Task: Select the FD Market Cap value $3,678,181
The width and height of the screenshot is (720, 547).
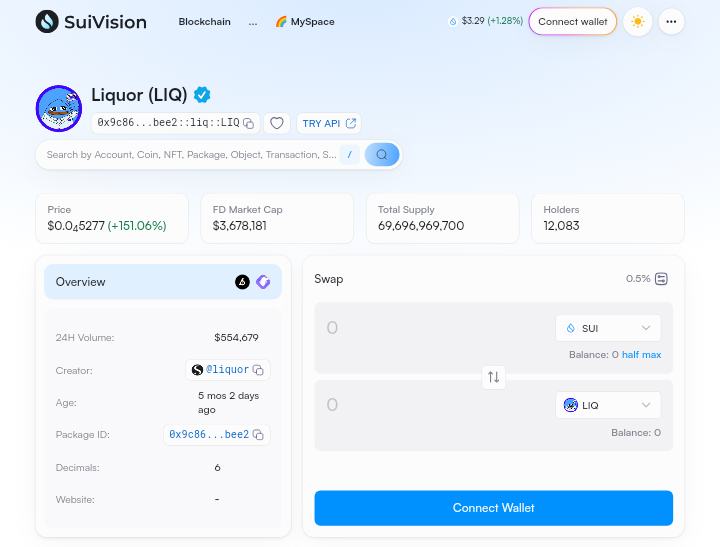Action: [240, 226]
